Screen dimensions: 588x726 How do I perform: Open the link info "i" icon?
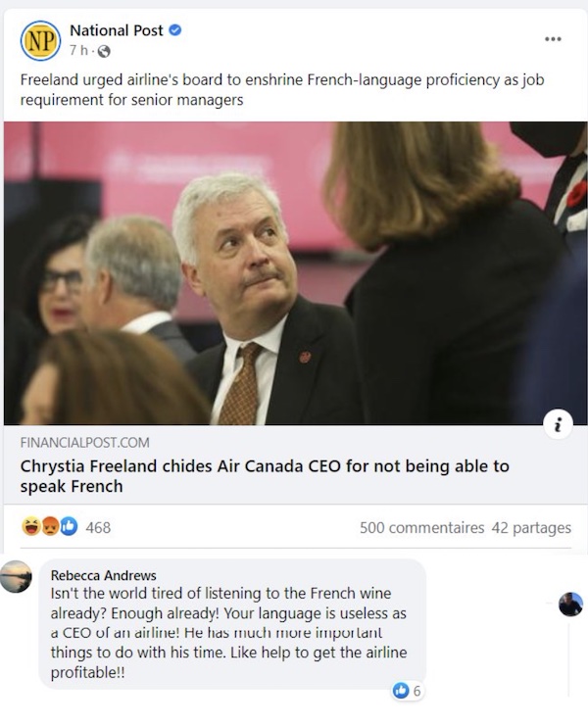558,423
